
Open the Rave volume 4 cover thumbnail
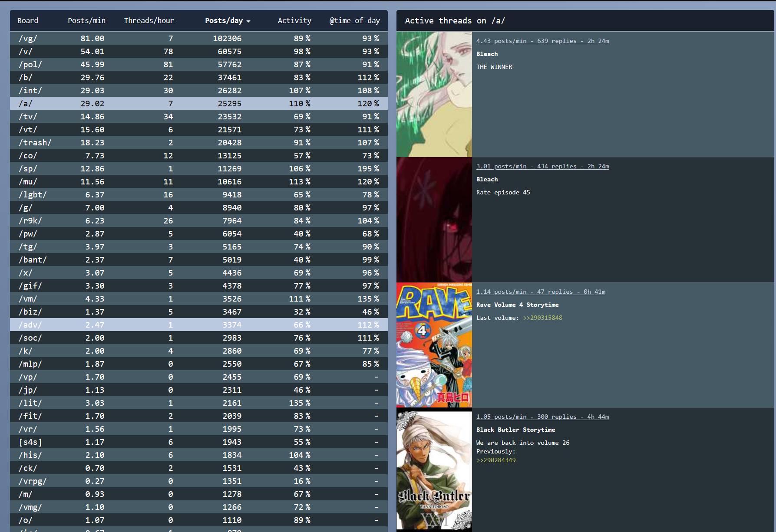click(434, 345)
